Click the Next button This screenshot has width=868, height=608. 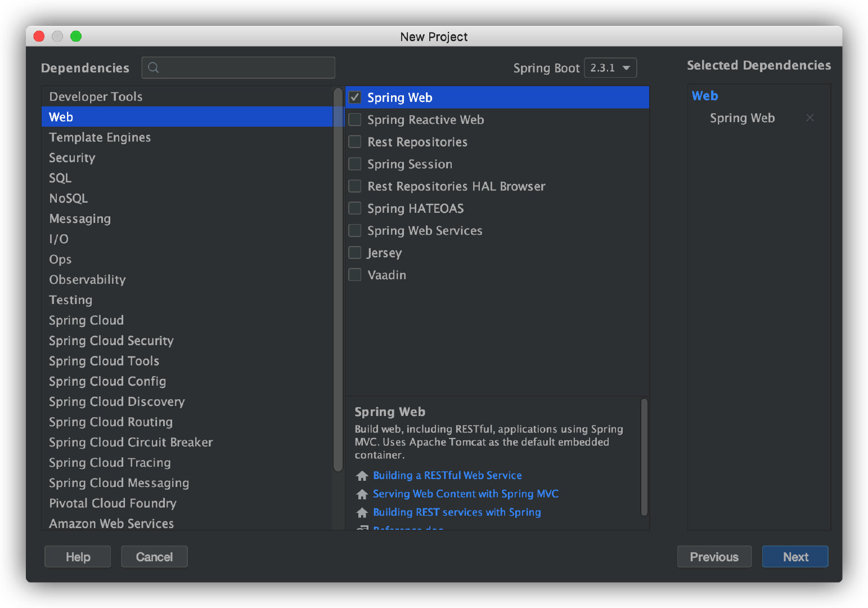coord(795,557)
